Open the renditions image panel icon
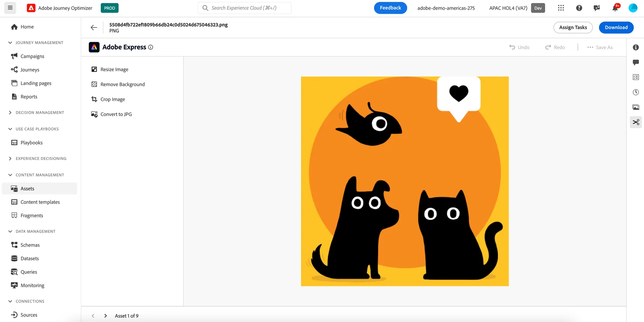This screenshot has height=322, width=644. pyautogui.click(x=636, y=107)
